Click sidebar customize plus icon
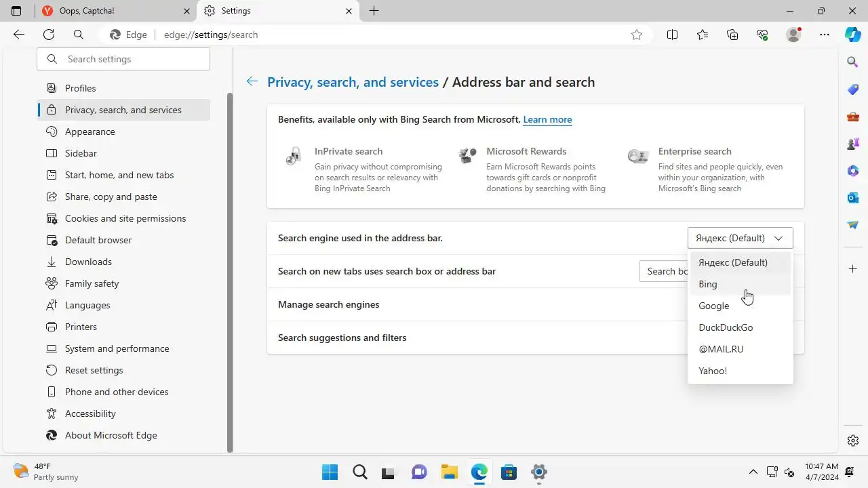This screenshot has height=488, width=868. [x=853, y=269]
